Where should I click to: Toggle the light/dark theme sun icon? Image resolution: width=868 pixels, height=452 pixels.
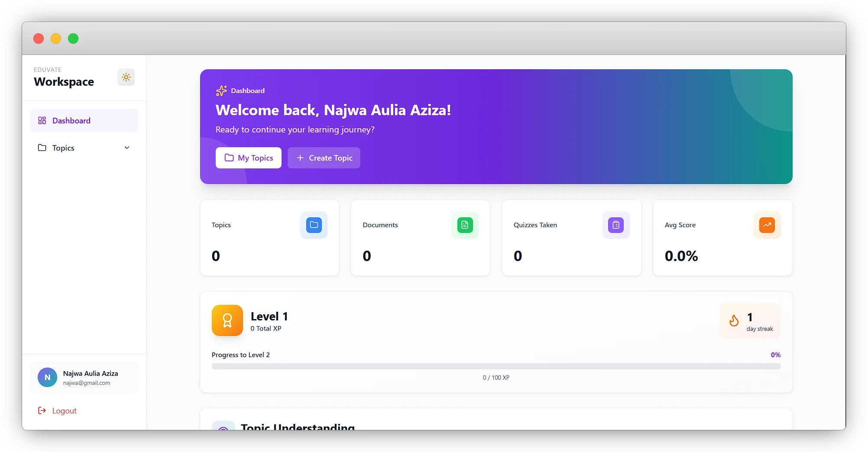(126, 77)
